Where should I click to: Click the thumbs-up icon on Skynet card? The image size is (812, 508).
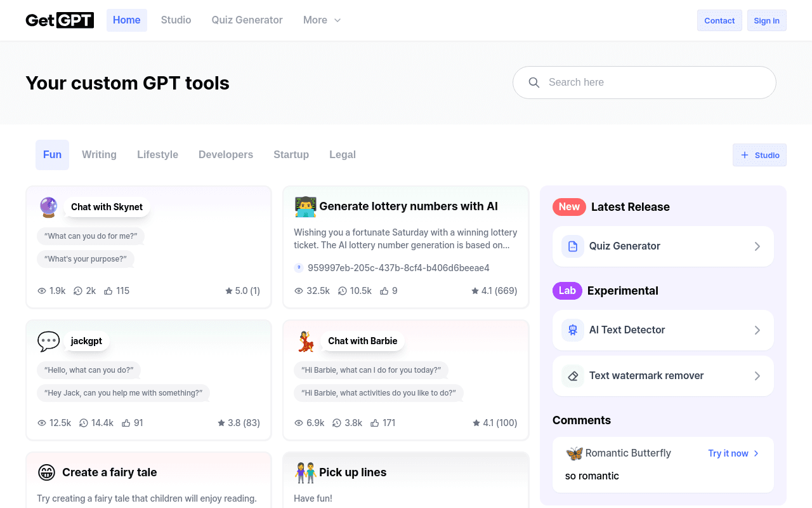click(x=108, y=291)
